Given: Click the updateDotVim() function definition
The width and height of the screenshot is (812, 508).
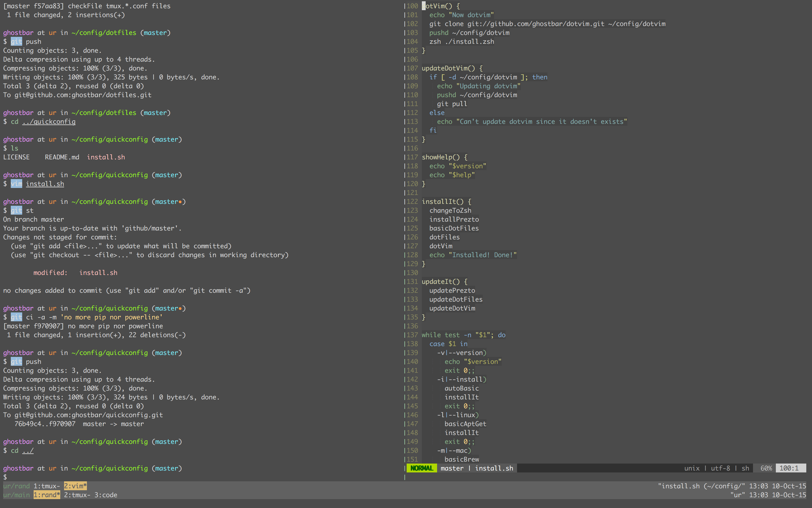Looking at the screenshot, I should pos(452,68).
